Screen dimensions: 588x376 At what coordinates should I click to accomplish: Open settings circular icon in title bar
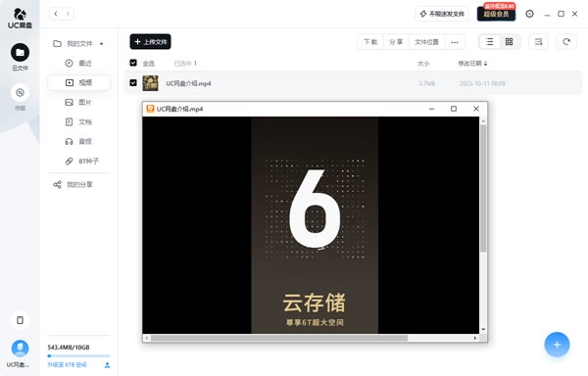coord(529,14)
